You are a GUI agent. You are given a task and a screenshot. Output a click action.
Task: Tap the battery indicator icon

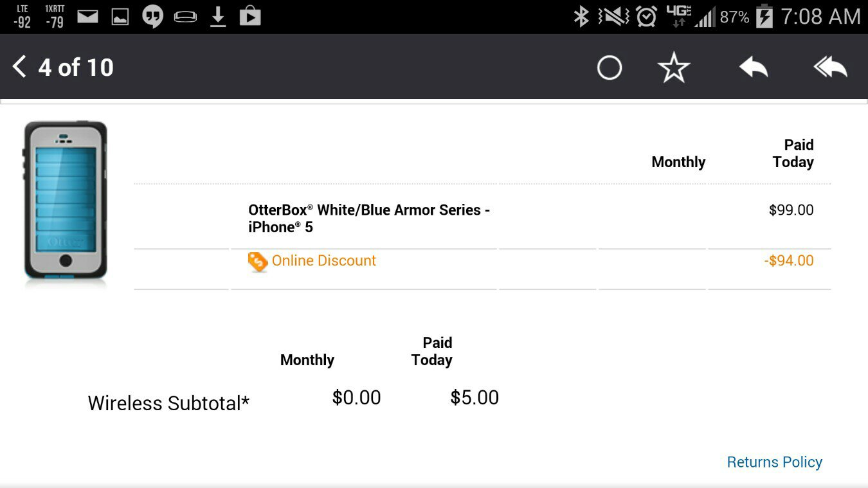(x=764, y=17)
